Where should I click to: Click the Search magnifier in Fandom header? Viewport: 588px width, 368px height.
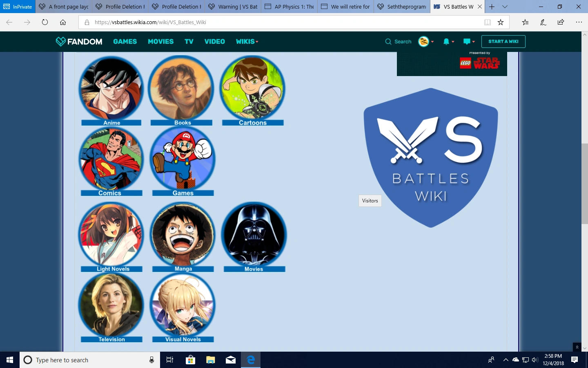coord(388,41)
